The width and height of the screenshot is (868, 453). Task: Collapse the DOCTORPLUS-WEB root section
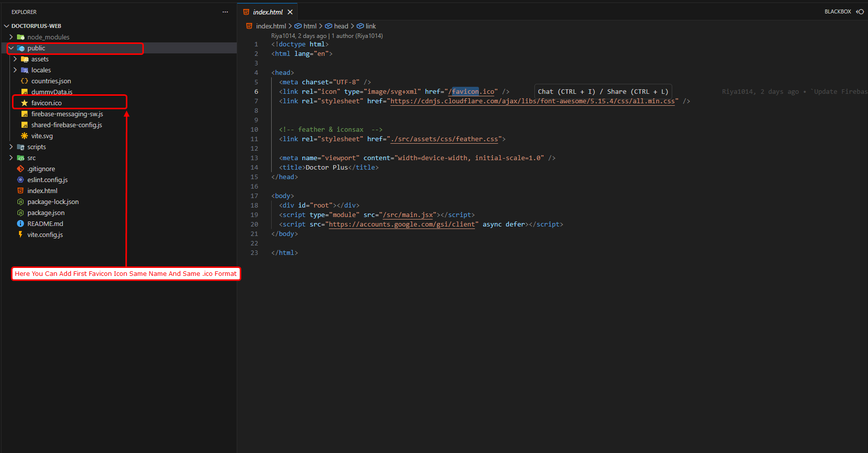[x=6, y=26]
